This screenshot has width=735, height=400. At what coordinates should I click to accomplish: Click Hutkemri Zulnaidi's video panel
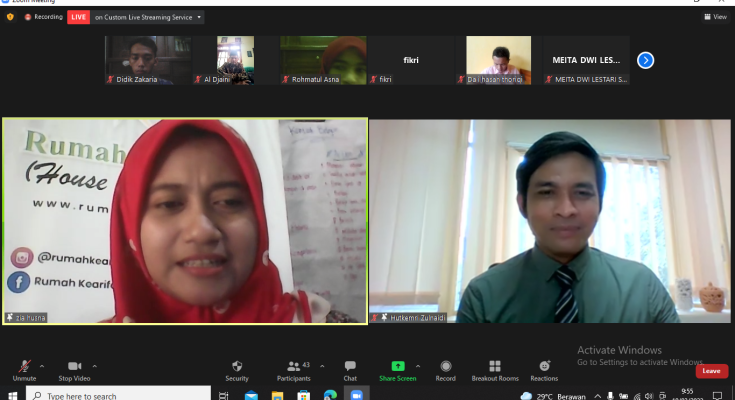pyautogui.click(x=550, y=221)
